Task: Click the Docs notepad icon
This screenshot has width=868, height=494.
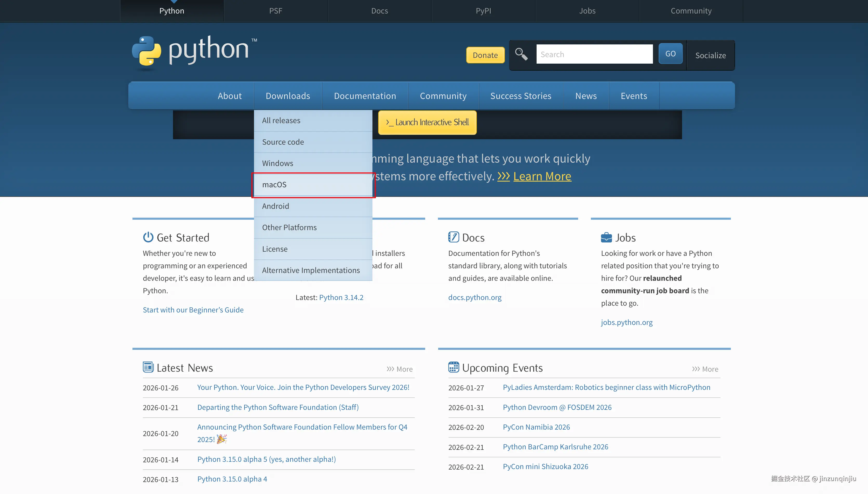Action: [x=453, y=237]
